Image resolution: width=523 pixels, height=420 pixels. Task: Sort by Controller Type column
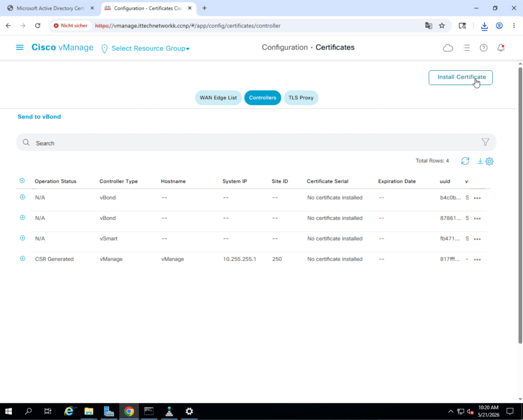(x=118, y=181)
